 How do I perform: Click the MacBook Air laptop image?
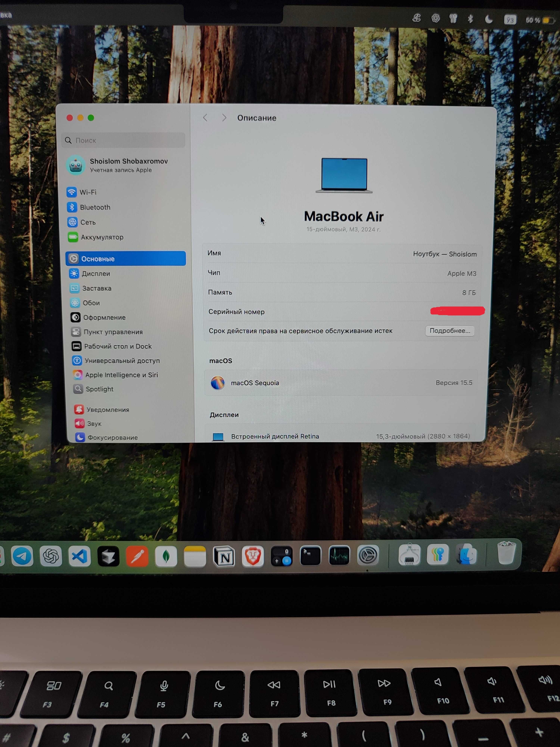click(344, 175)
